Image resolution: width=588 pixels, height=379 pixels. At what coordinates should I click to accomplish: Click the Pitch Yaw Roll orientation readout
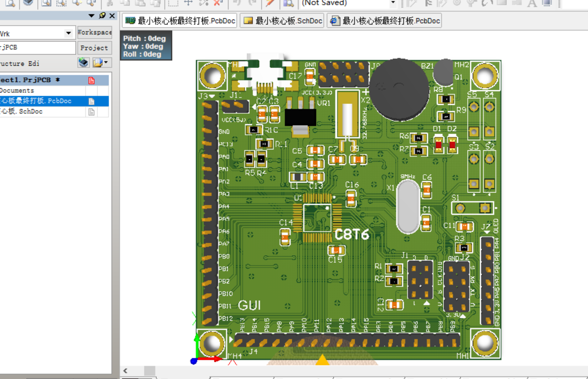click(146, 46)
